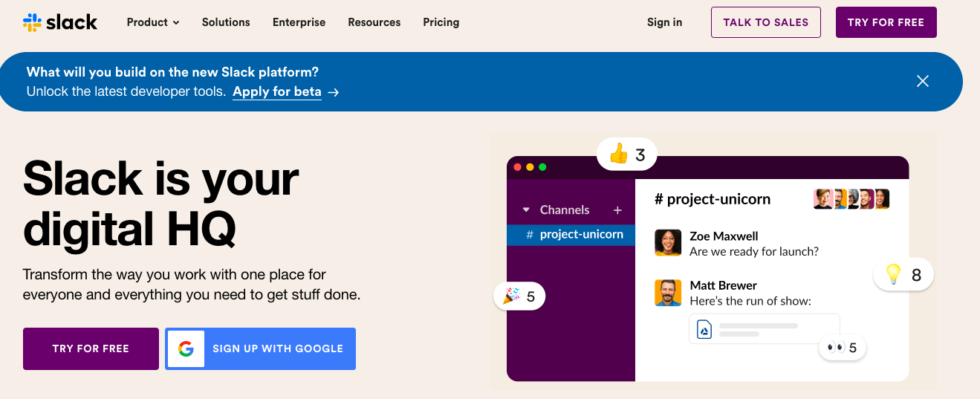Viewport: 980px width, 399px height.
Task: Click the plus icon beside Channels
Action: [x=617, y=210]
